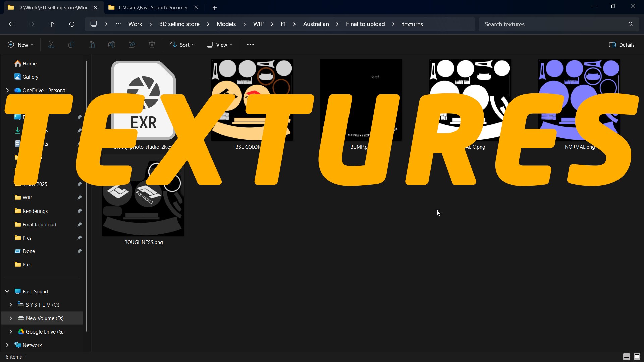Click the Cut scissors icon

click(x=51, y=45)
